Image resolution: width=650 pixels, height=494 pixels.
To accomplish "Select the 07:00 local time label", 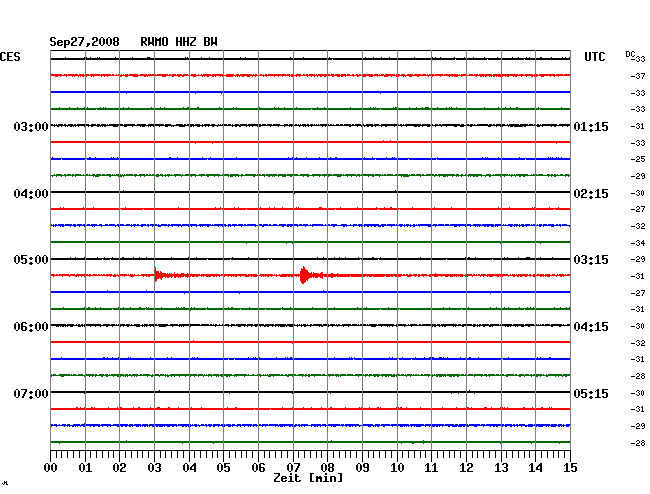I will (31, 393).
